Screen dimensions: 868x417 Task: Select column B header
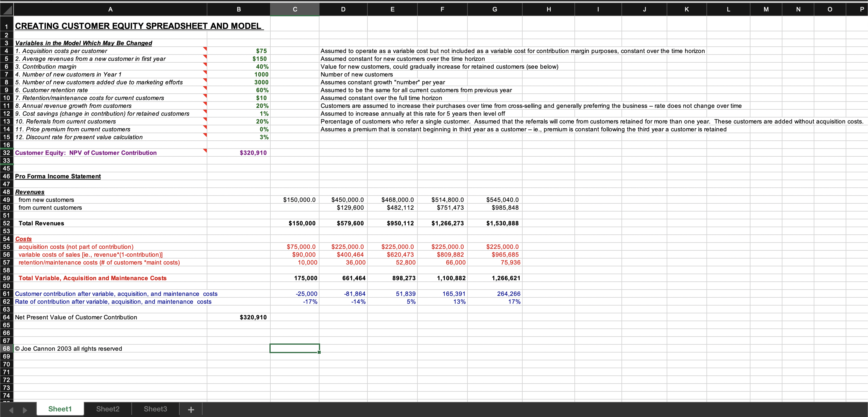click(x=239, y=9)
